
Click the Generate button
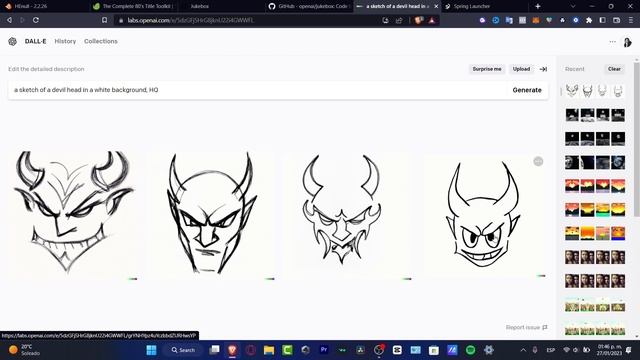[527, 90]
